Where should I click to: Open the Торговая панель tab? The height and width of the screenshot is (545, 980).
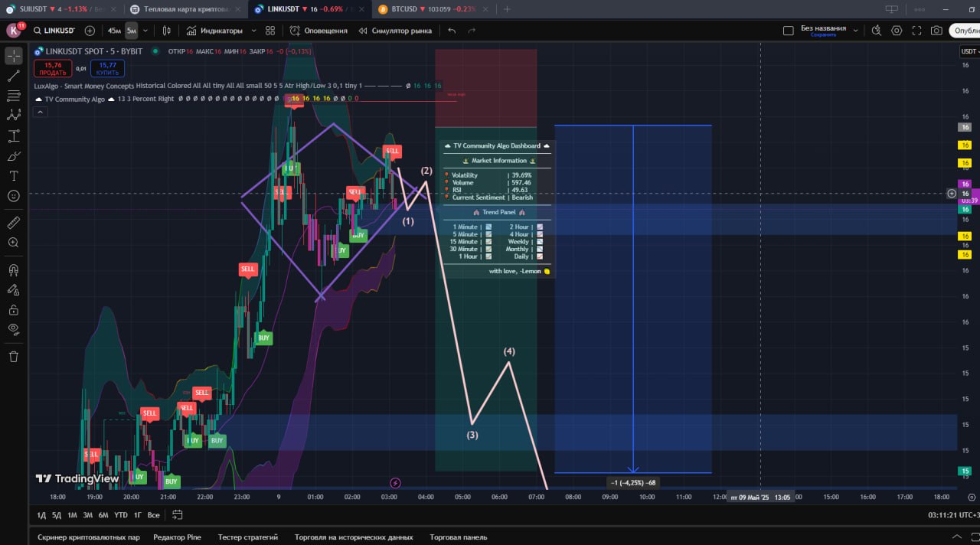(458, 537)
